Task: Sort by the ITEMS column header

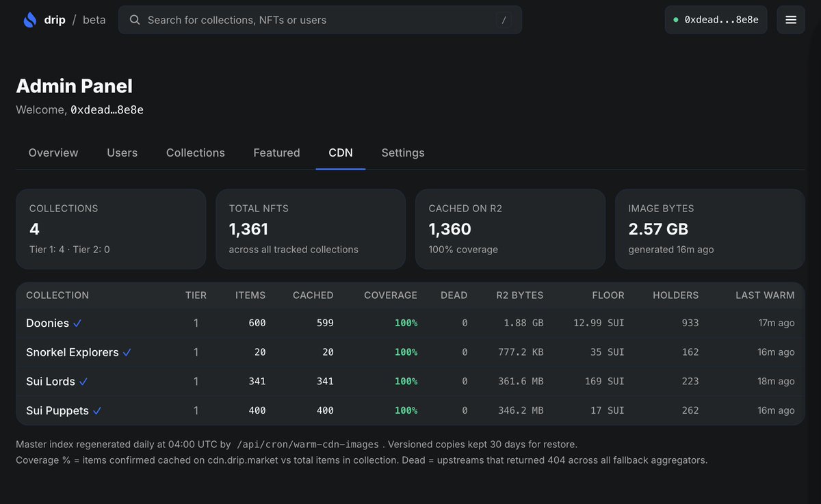Action: click(250, 295)
